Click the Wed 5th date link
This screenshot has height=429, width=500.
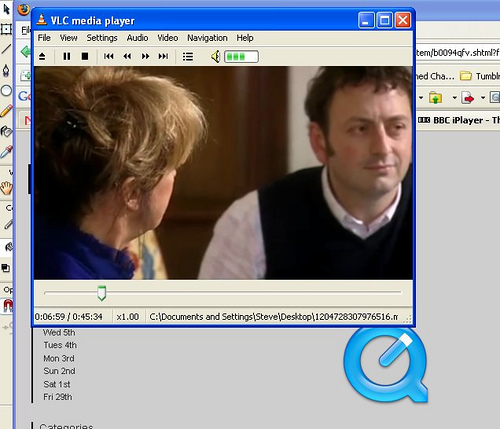coord(59,332)
